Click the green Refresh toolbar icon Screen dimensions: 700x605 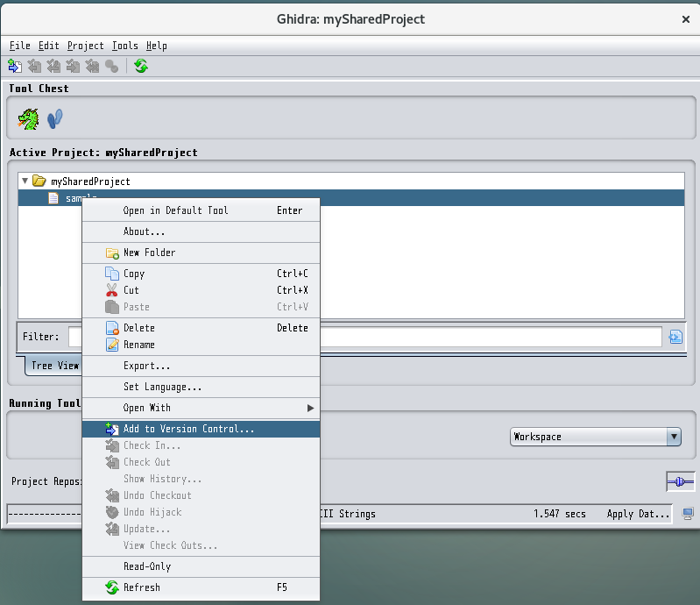coord(141,66)
